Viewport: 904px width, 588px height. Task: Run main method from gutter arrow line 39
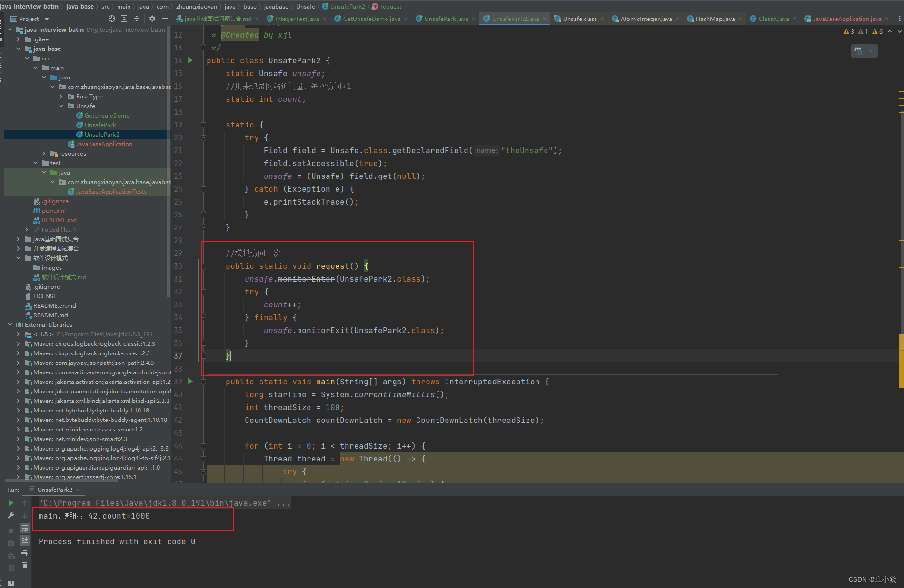point(190,382)
